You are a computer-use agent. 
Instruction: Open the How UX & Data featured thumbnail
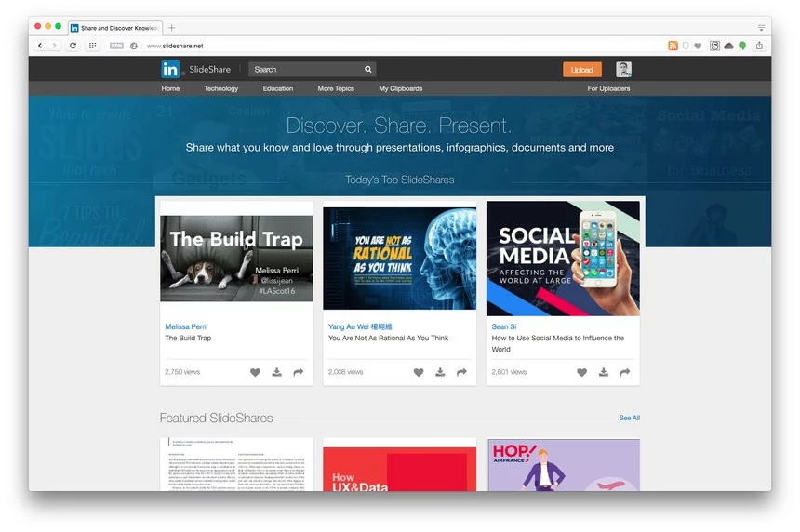399,470
